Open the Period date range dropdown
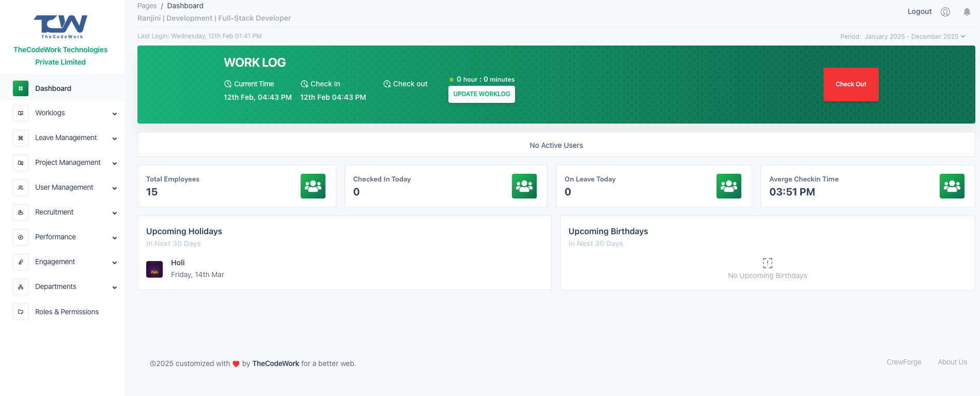The image size is (980, 396). click(915, 37)
